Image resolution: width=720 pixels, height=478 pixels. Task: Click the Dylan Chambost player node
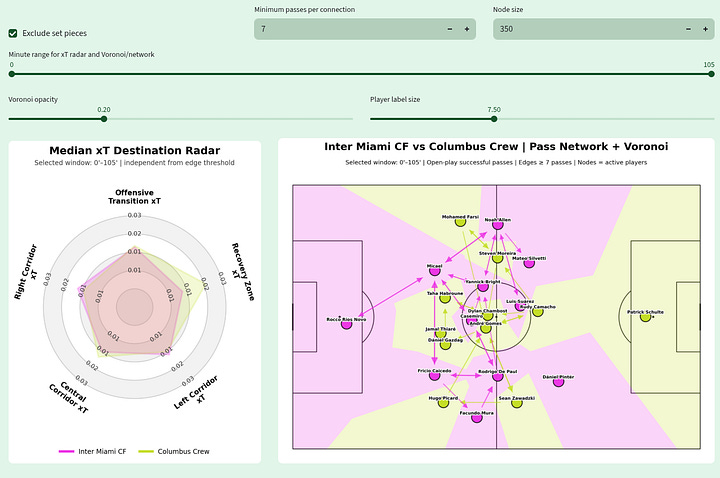coord(488,316)
